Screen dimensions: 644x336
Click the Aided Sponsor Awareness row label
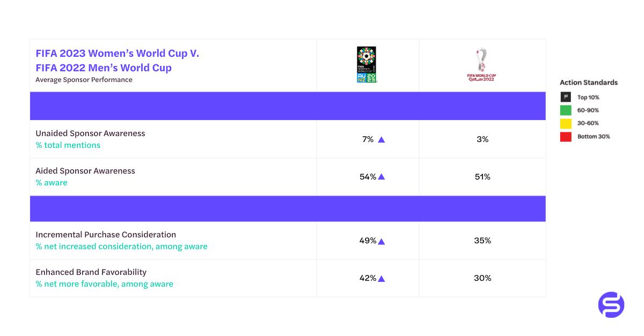point(85,171)
